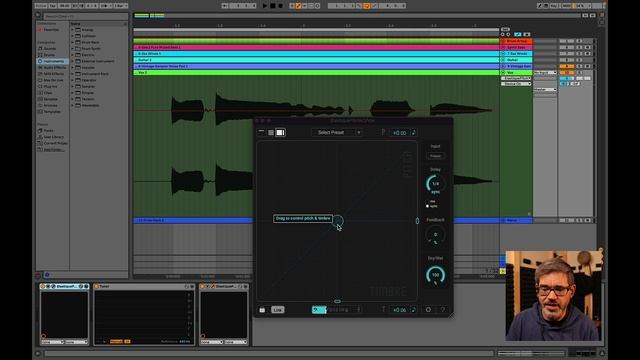640x360 pixels.
Task: Click the Freeze button in plugin
Action: click(x=436, y=156)
